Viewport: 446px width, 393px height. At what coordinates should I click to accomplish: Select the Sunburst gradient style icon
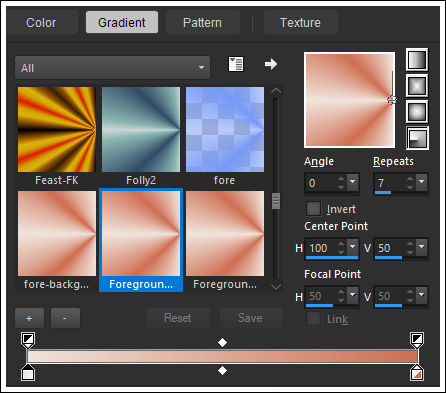[x=417, y=112]
